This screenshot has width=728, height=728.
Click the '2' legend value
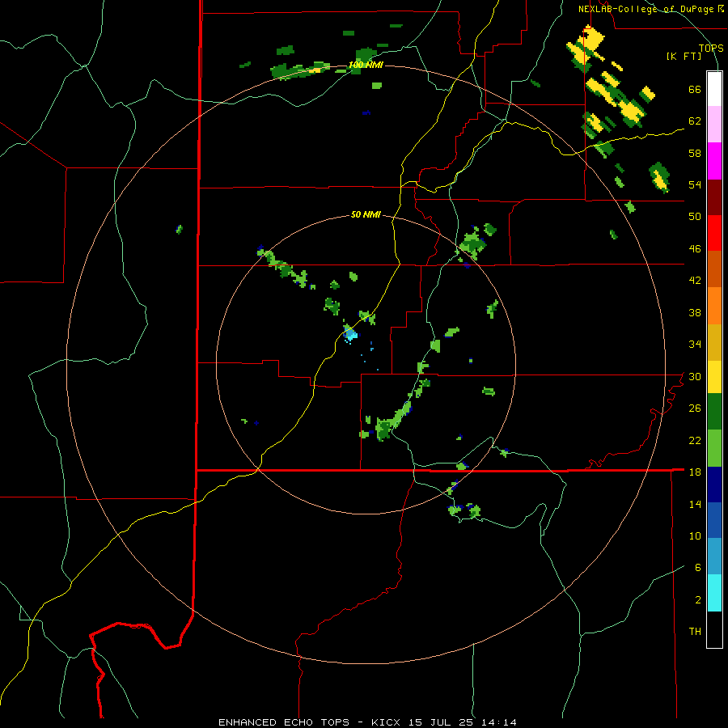click(697, 600)
